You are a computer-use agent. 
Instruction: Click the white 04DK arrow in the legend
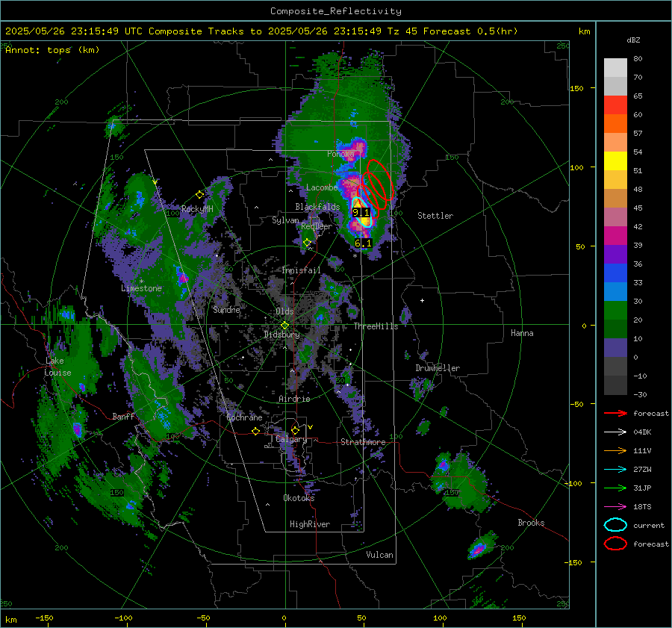coord(615,432)
